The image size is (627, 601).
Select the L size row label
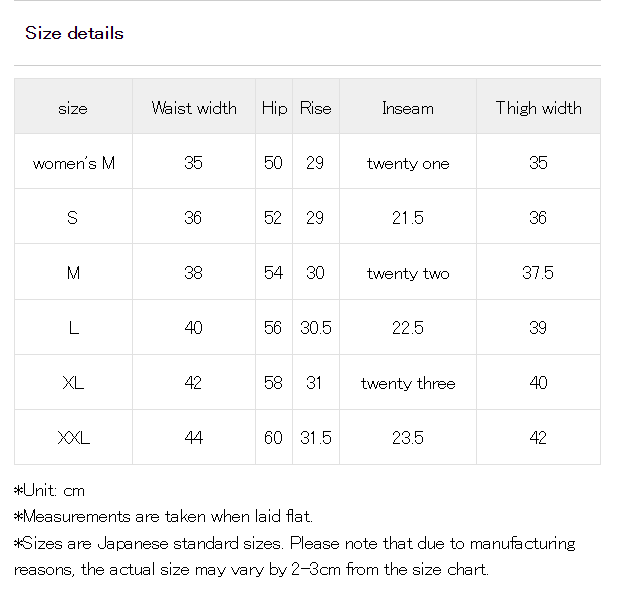74,328
